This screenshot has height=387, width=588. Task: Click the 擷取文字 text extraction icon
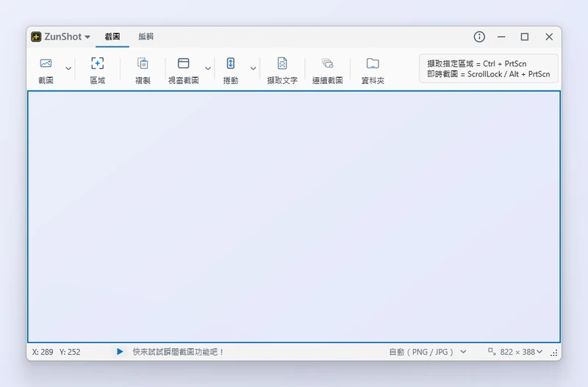[282, 64]
